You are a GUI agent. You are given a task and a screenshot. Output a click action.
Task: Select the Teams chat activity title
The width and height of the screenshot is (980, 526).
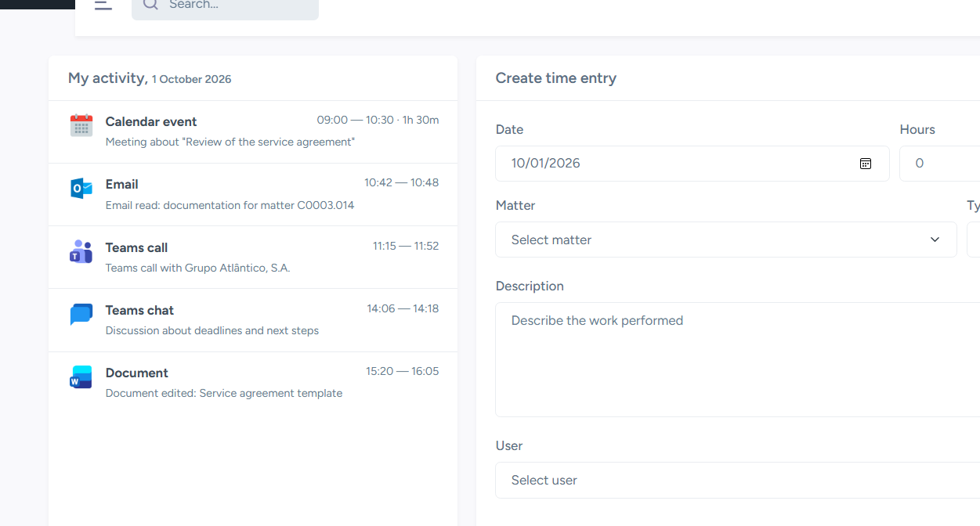[x=139, y=310]
